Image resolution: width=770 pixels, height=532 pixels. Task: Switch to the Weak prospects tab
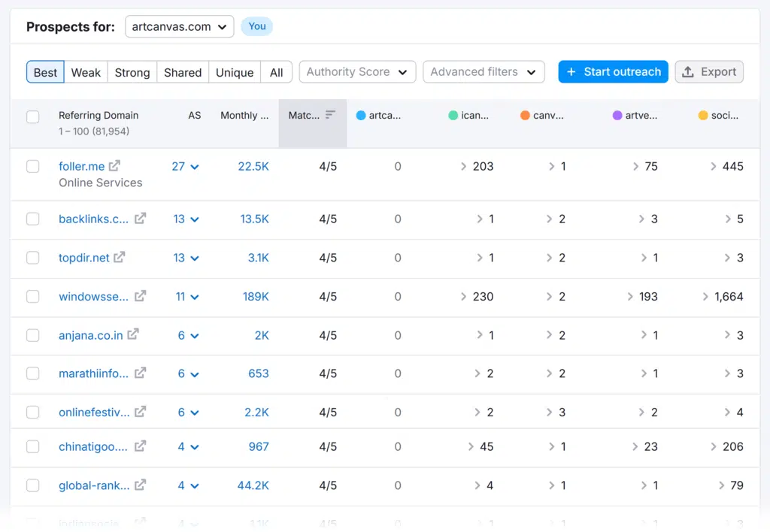tap(86, 72)
